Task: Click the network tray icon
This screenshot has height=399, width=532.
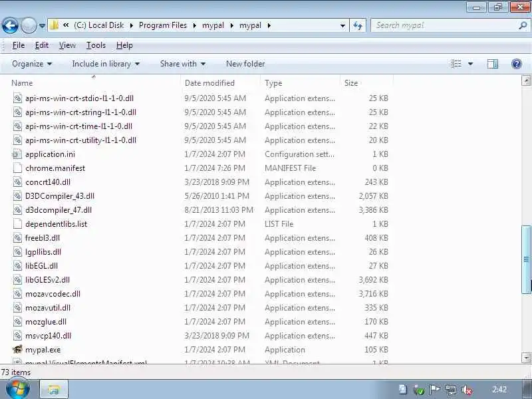Action: point(451,390)
